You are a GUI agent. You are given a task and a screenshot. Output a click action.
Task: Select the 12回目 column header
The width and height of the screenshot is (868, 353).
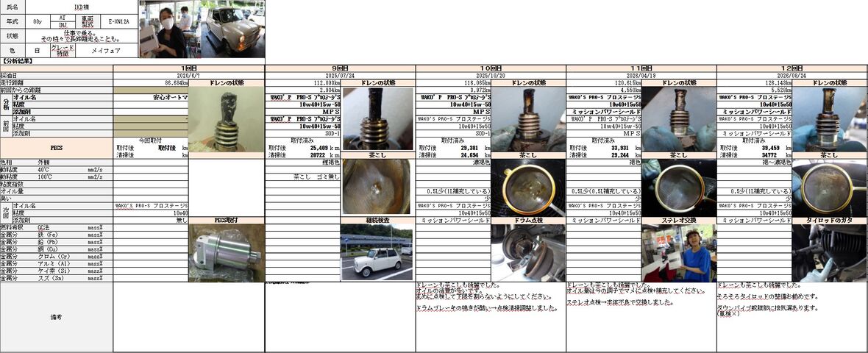click(x=792, y=68)
